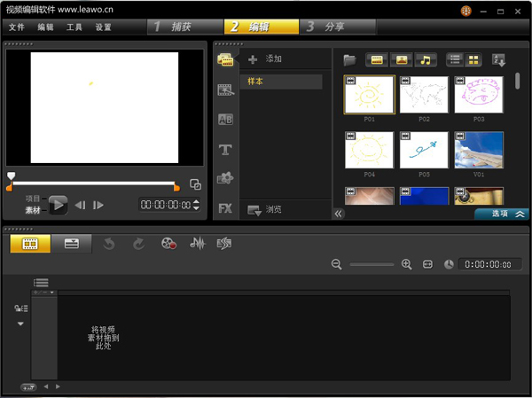Switch to step 1 捕获 tab
This screenshot has width=532, height=398.
point(185,27)
